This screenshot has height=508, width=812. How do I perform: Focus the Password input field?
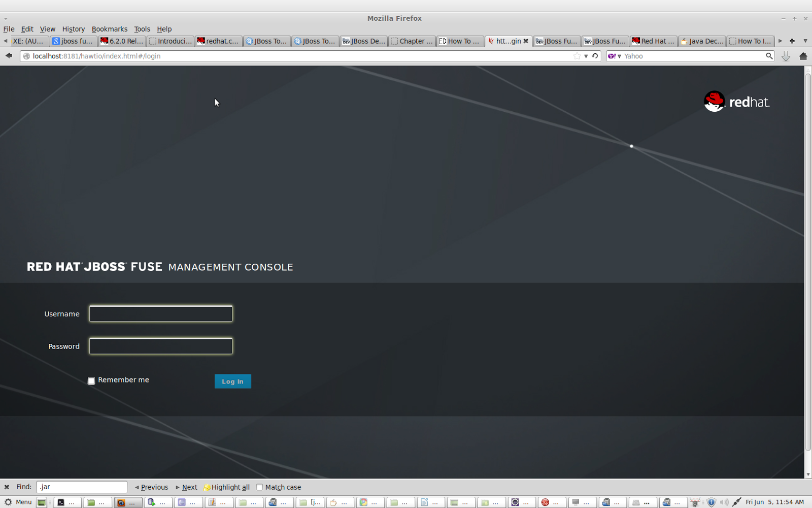[161, 346]
